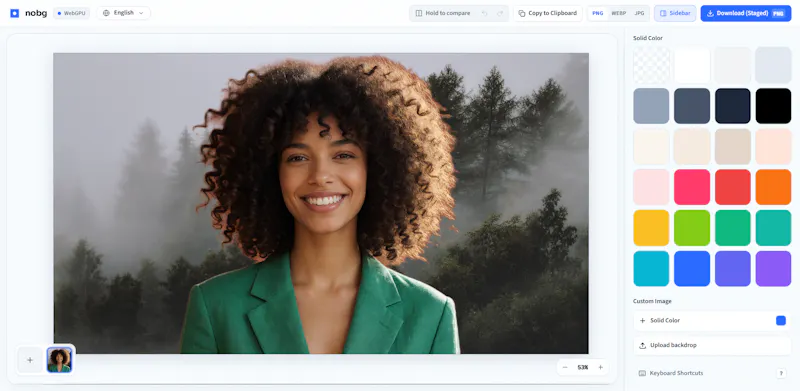Click the question mark help icon

pyautogui.click(x=781, y=373)
